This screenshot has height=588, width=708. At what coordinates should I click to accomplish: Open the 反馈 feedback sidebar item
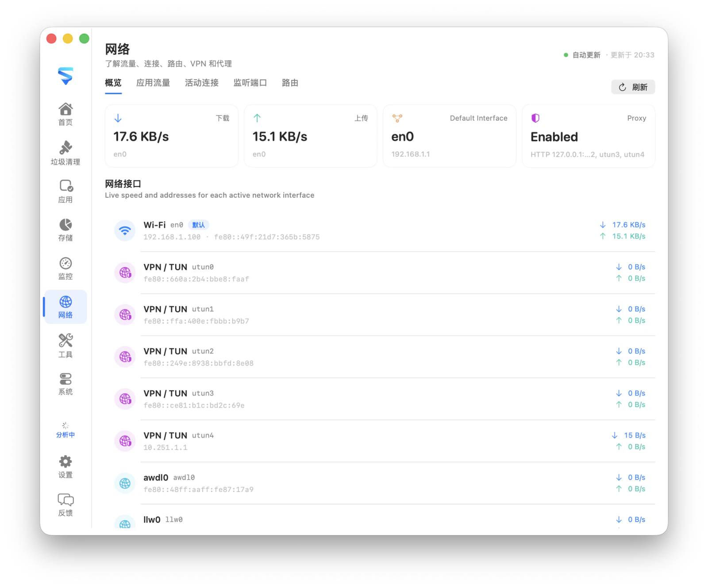click(x=65, y=505)
